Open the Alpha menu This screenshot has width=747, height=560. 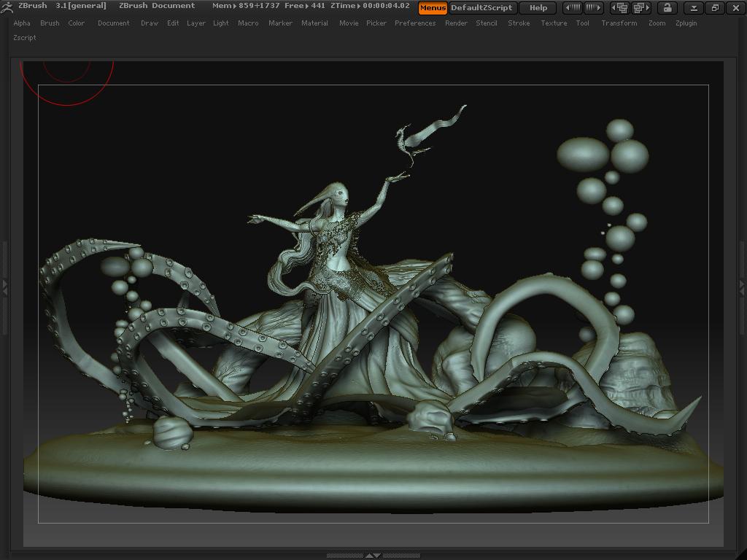point(22,23)
